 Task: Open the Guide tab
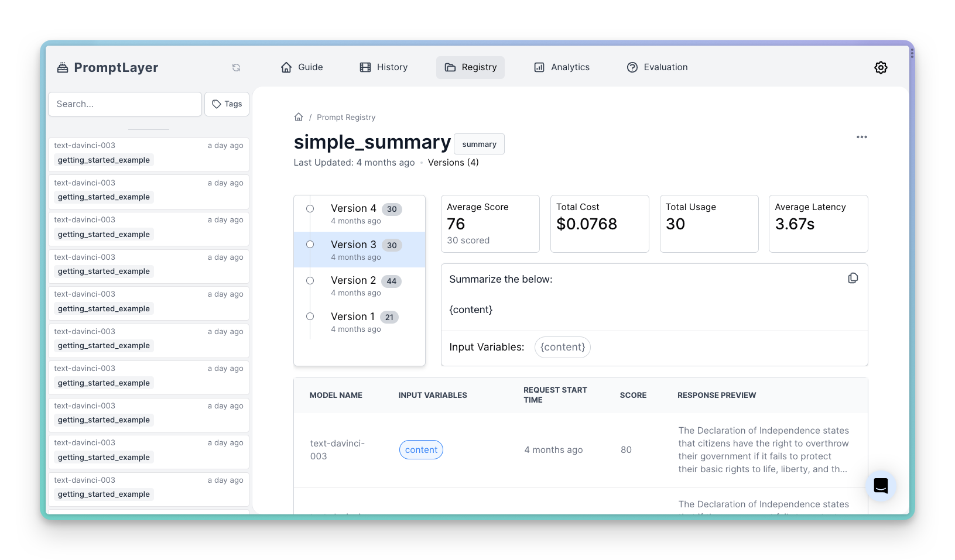(302, 67)
